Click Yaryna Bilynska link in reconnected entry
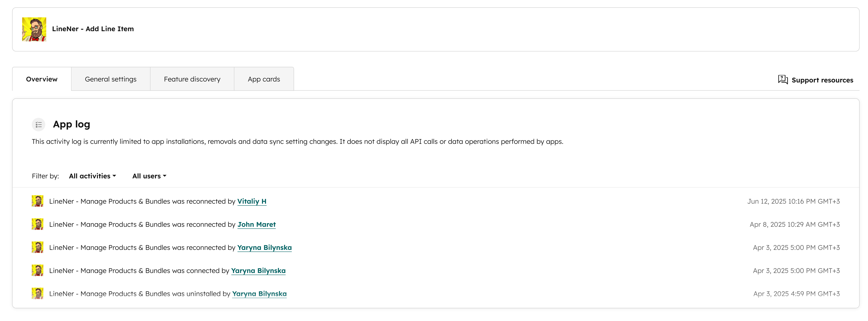Screen dimensions: 868x321 pos(264,248)
